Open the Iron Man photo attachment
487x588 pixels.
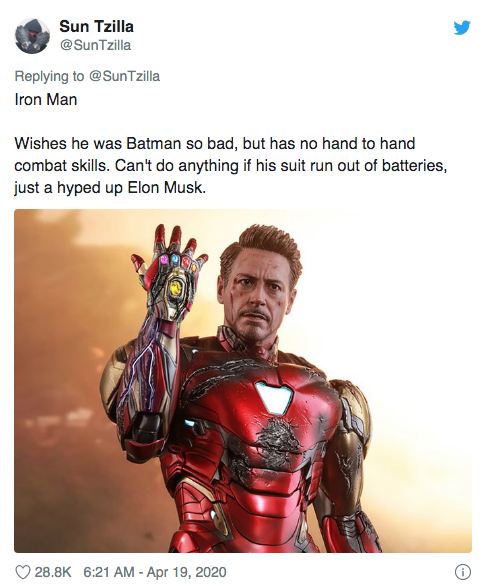tap(243, 381)
